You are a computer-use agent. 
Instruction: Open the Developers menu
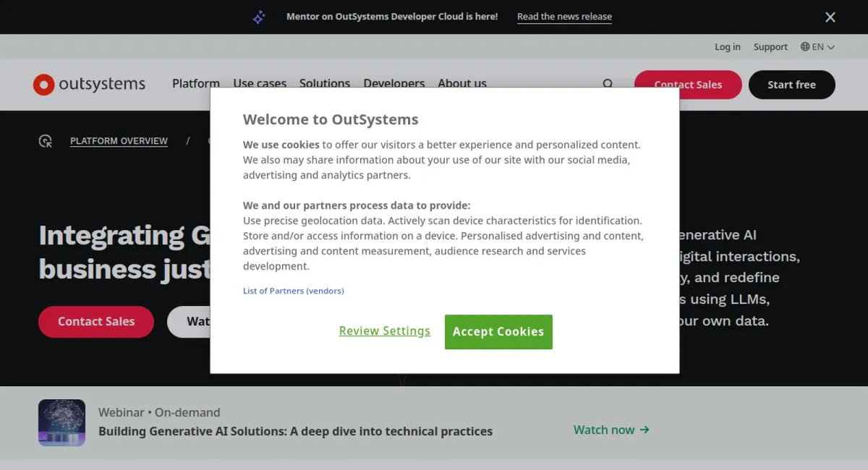(394, 83)
